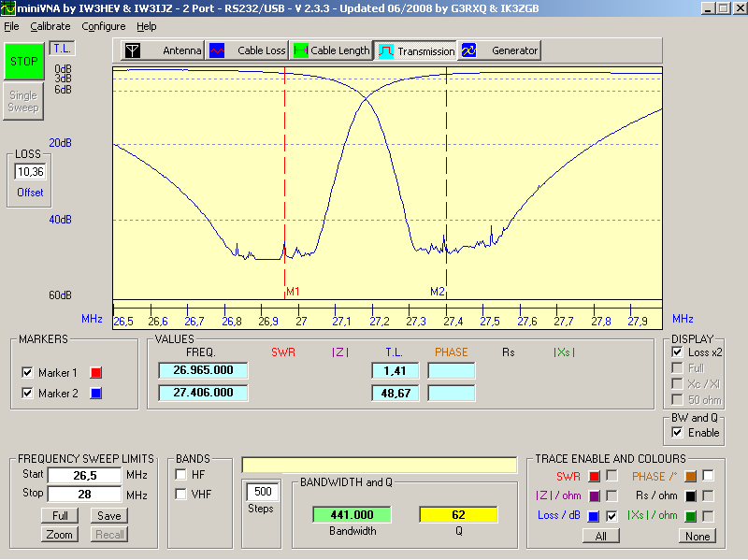748x560 pixels.
Task: Enable the HF band checkbox
Action: coord(181,474)
